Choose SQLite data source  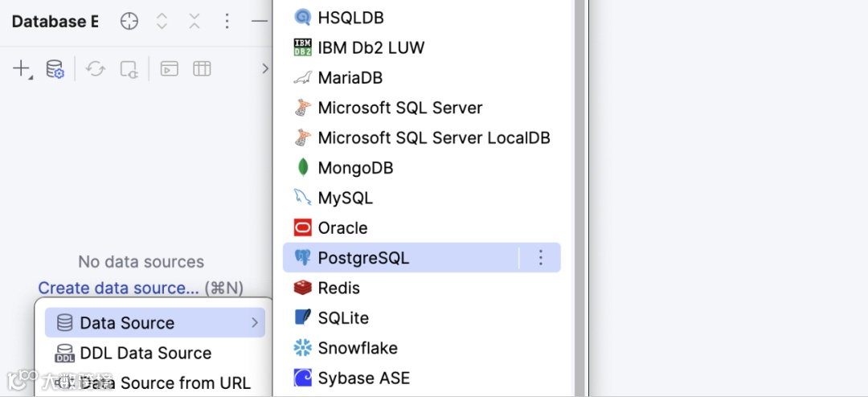pos(422,317)
